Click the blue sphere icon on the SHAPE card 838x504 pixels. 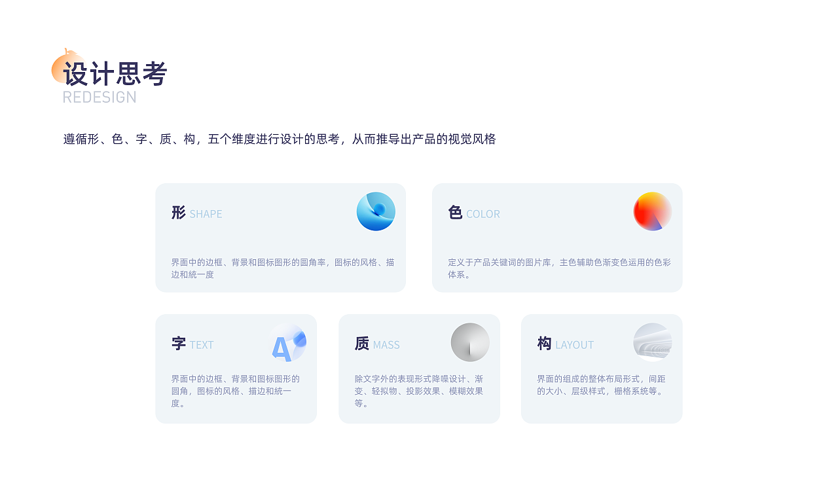[376, 211]
